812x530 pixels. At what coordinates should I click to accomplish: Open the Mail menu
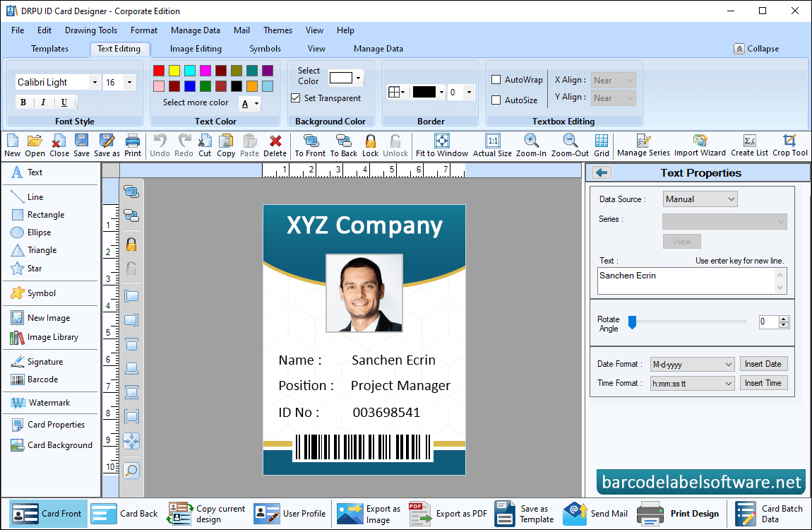[x=242, y=30]
